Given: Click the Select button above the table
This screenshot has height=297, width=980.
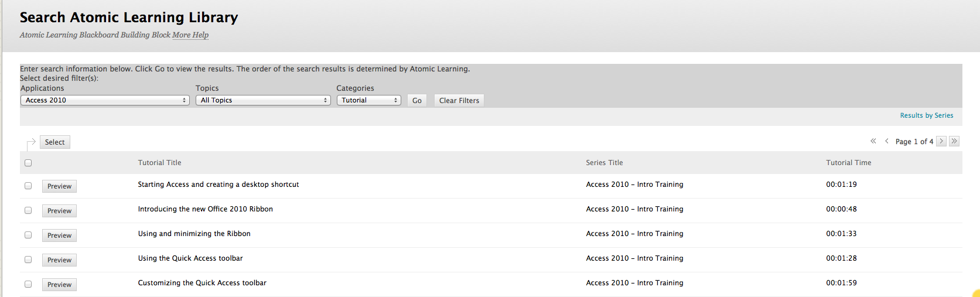Looking at the screenshot, I should (x=55, y=142).
